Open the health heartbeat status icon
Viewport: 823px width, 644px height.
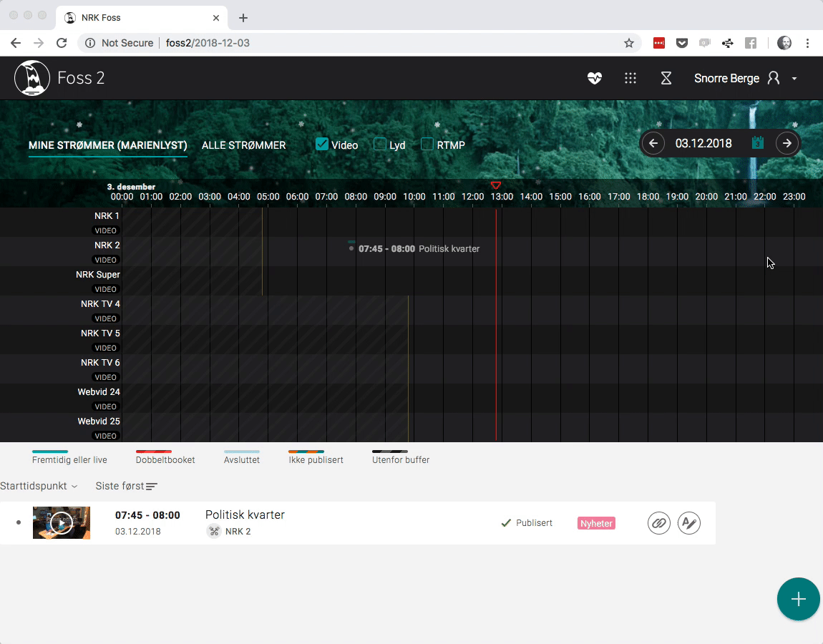(594, 78)
